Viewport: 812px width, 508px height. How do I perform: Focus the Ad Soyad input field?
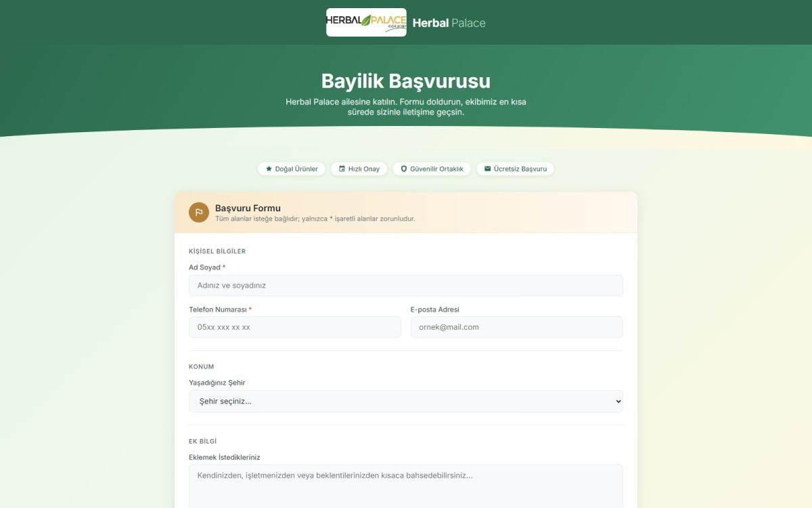[406, 285]
